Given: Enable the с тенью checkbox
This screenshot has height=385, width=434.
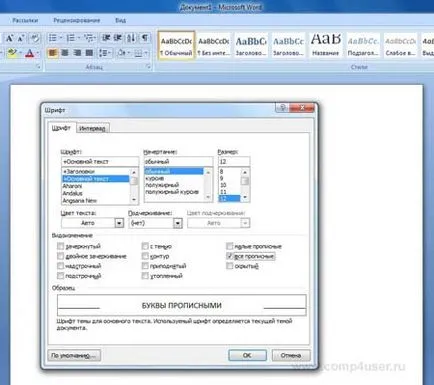Looking at the screenshot, I should [x=145, y=246].
